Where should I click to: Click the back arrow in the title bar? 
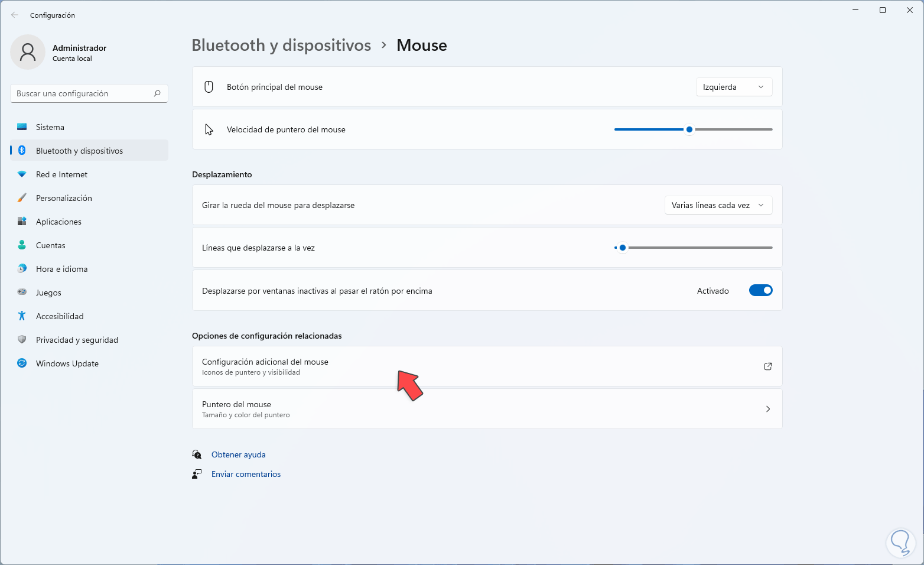click(x=15, y=15)
